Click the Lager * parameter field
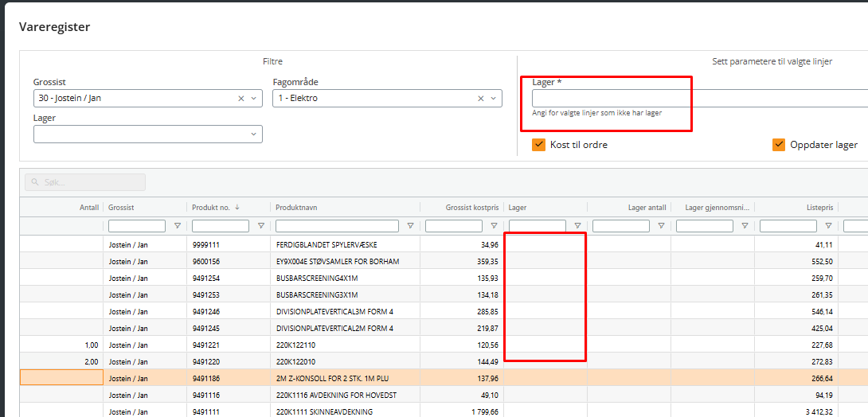The width and height of the screenshot is (868, 417). pos(700,99)
